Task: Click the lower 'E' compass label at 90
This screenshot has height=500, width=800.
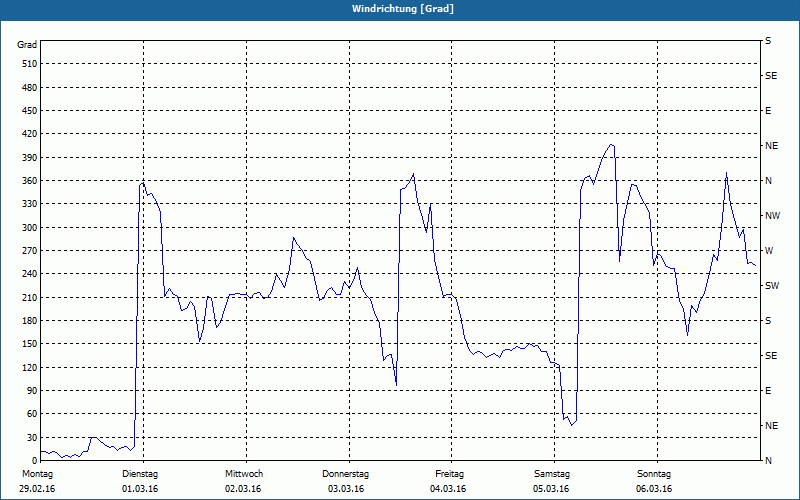Action: (x=768, y=391)
